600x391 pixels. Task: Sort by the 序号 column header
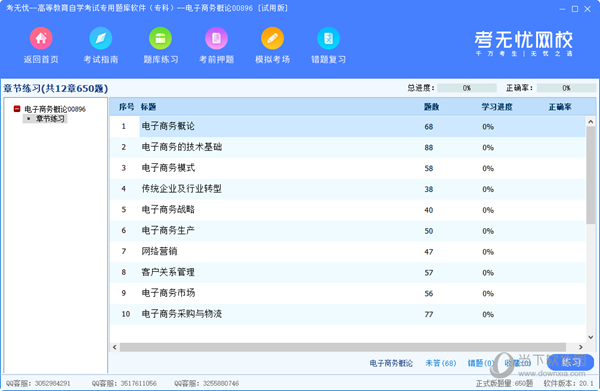(126, 107)
